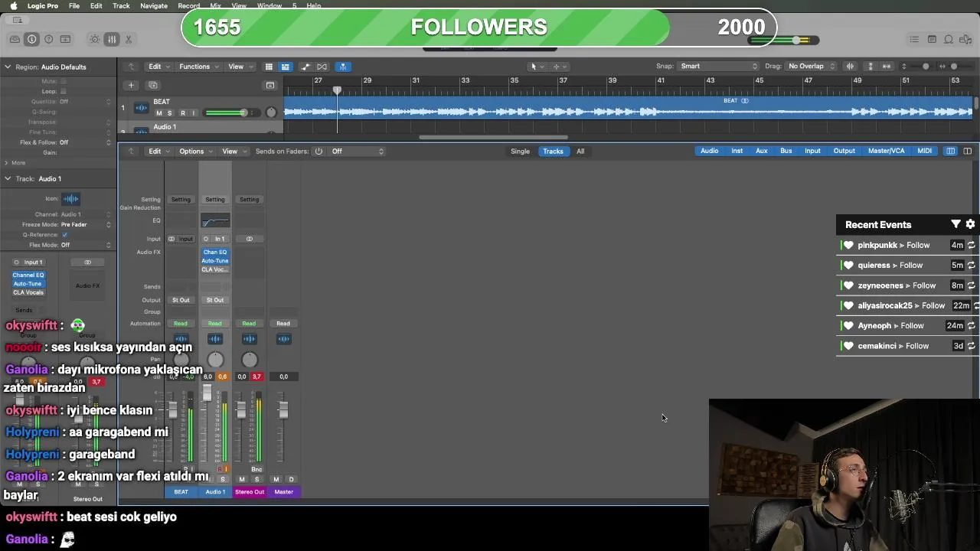The width and height of the screenshot is (980, 551).
Task: Mute the Master channel strip
Action: coord(276,480)
